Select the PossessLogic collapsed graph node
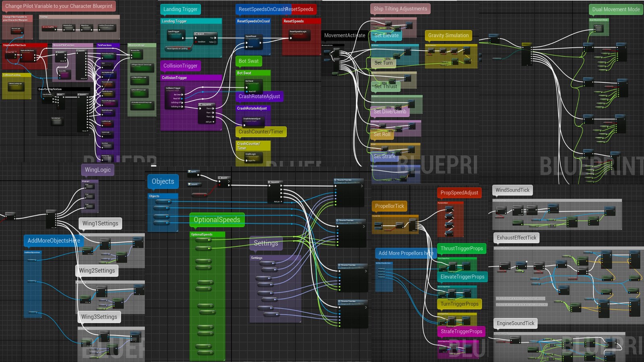644x362 pixels. [x=17, y=31]
